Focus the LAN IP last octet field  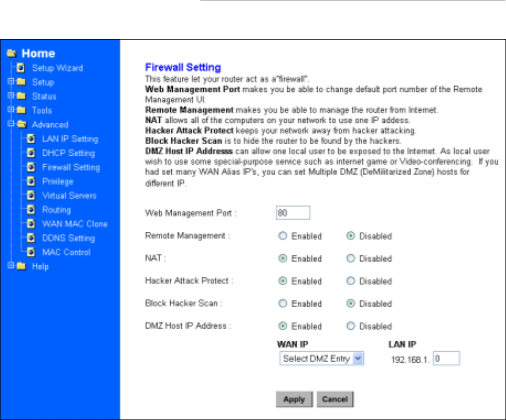click(x=447, y=358)
